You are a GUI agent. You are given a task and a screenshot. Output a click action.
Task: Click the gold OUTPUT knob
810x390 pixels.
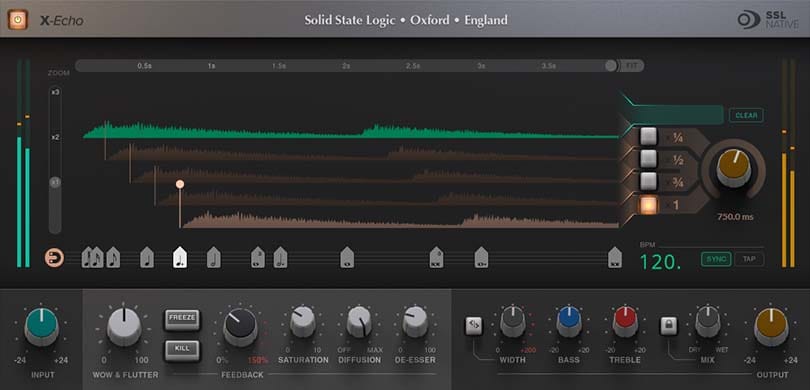[771, 326]
